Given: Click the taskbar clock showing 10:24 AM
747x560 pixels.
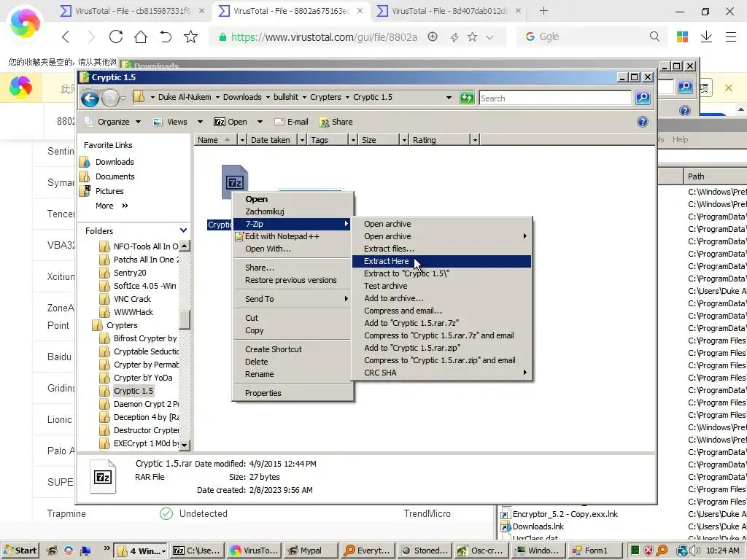Looking at the screenshot, I should pos(723,551).
